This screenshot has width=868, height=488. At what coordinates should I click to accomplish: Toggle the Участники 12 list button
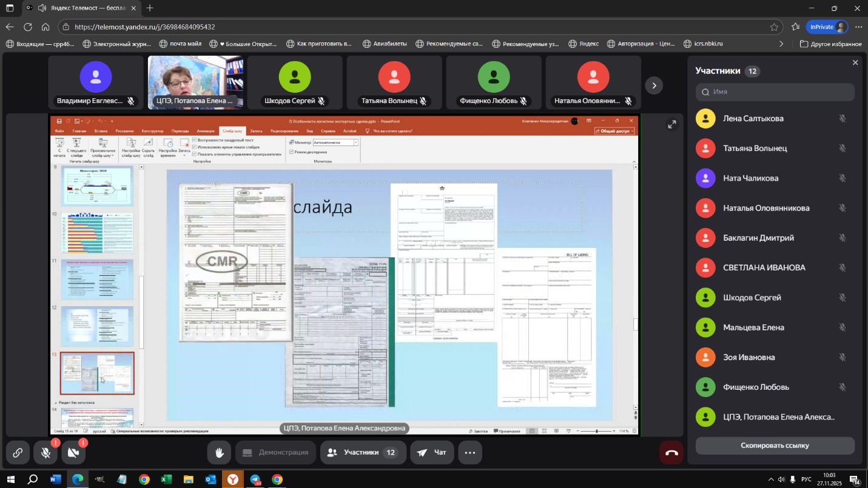(363, 452)
